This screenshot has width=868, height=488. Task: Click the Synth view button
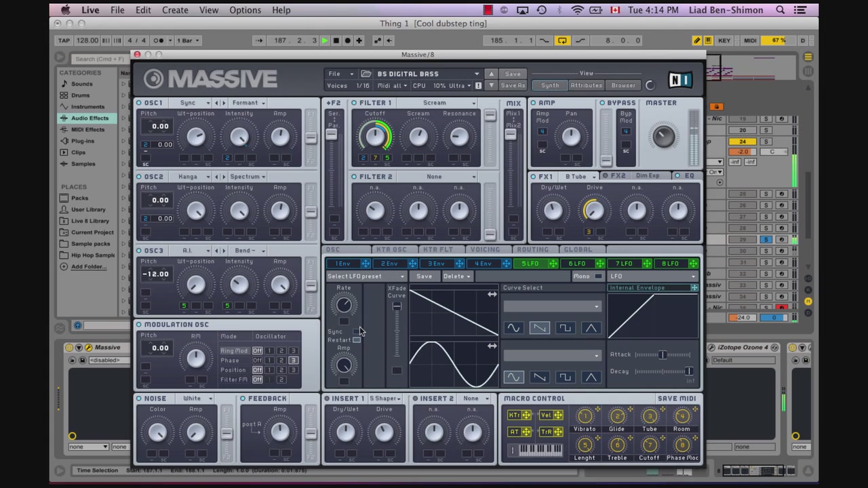550,86
